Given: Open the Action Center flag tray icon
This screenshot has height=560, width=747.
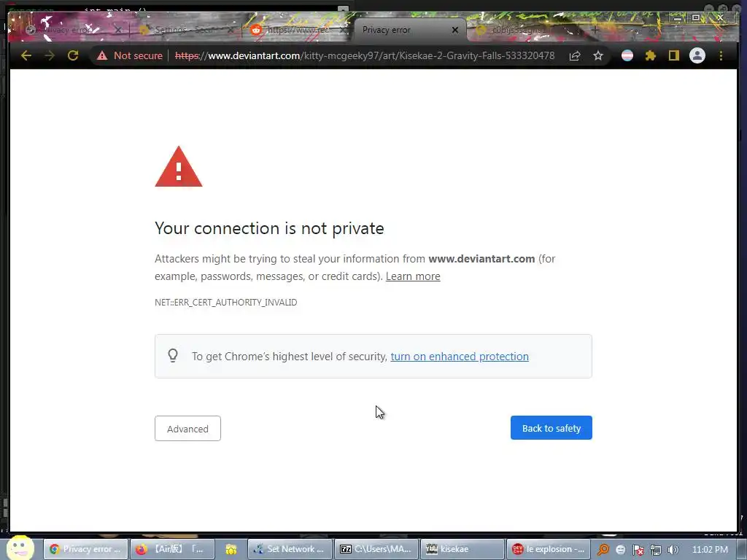Looking at the screenshot, I should point(638,550).
